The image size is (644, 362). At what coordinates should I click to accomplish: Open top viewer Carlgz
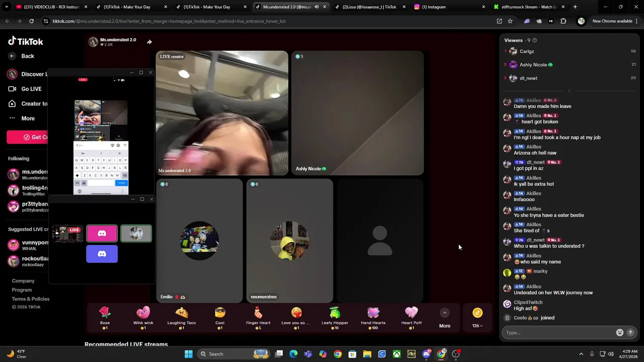(x=570, y=51)
